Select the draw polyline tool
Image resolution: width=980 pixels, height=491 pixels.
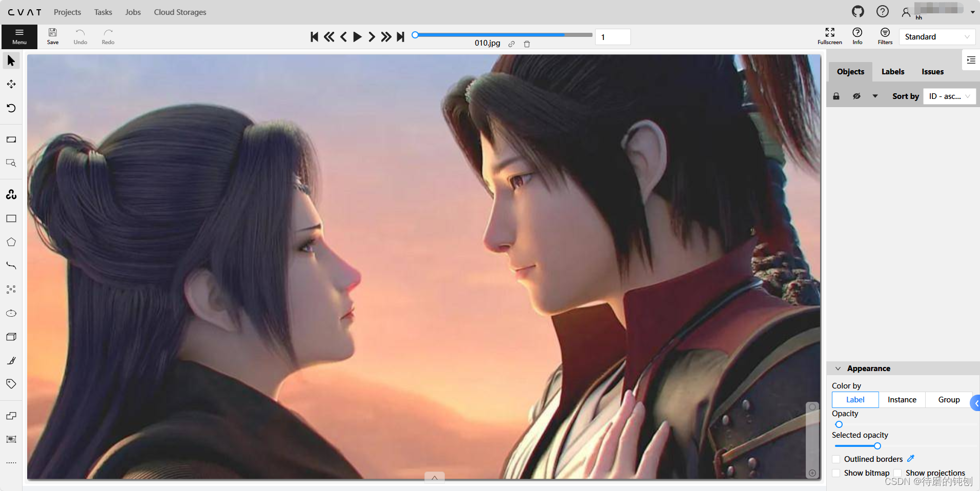point(11,265)
